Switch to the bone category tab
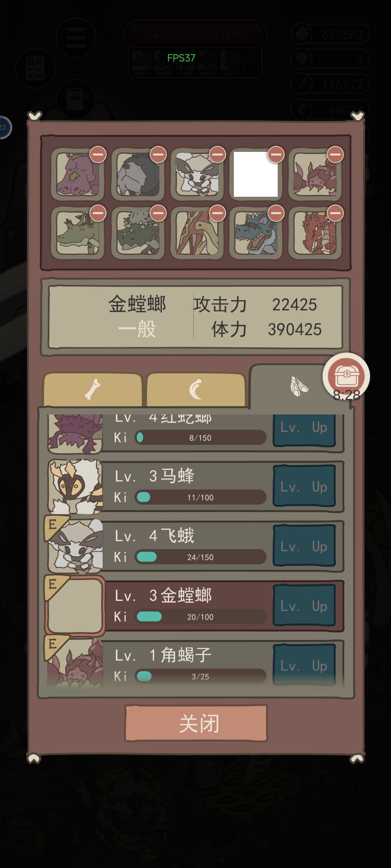 coord(93,390)
